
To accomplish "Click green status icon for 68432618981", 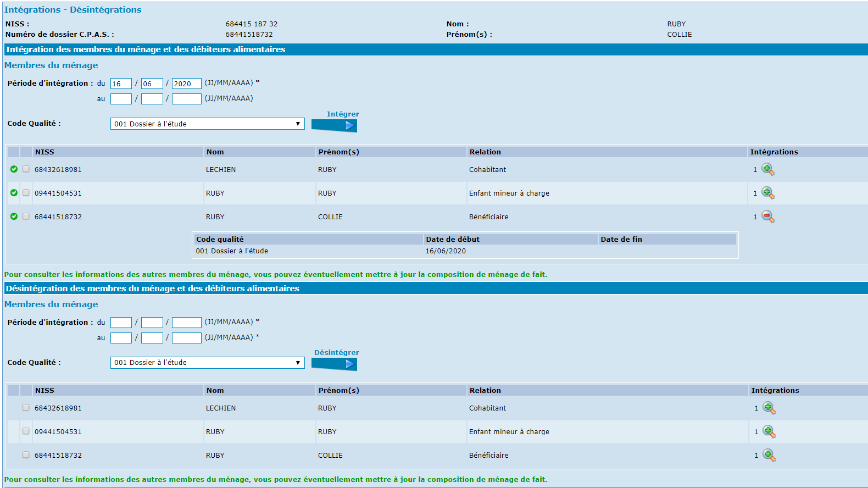I will point(14,169).
